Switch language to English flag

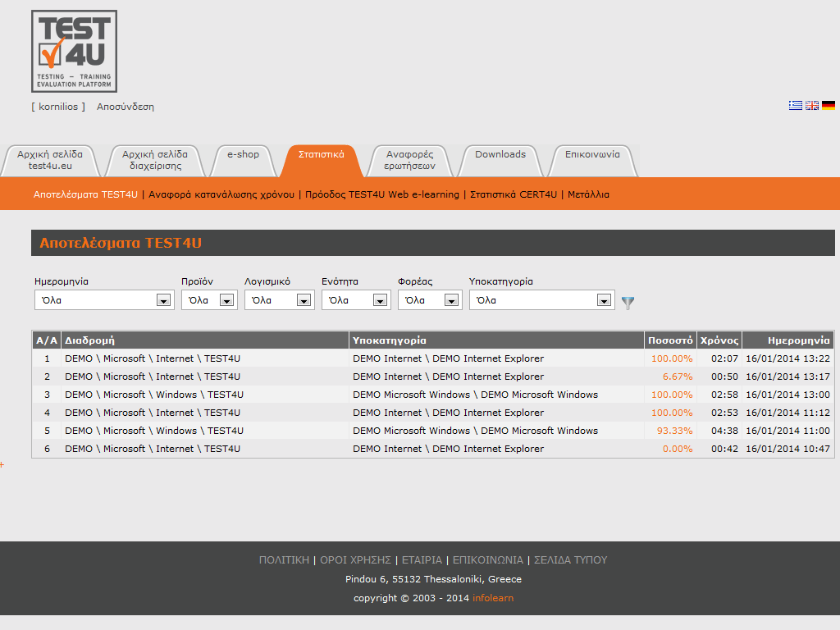pyautogui.click(x=812, y=106)
